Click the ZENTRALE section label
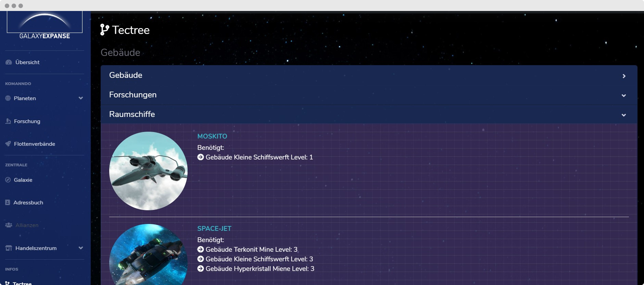 point(16,165)
